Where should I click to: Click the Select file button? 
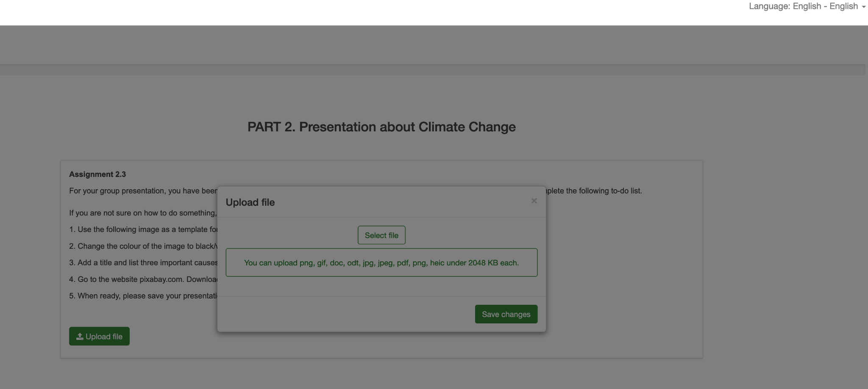pos(381,235)
